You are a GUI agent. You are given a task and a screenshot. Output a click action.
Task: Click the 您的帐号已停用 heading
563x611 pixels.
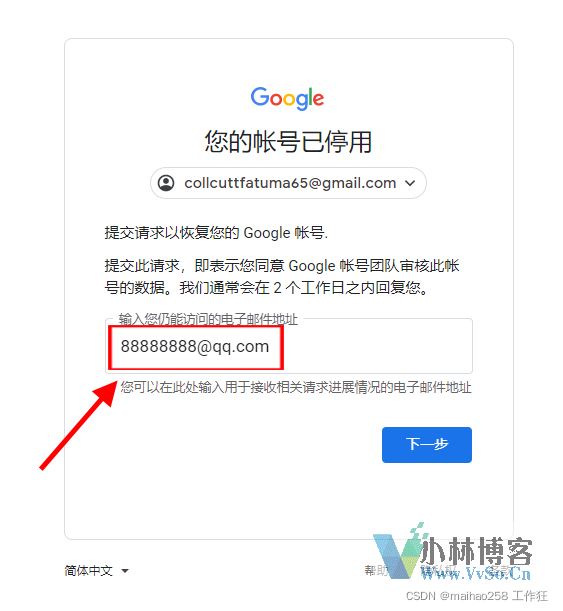288,142
